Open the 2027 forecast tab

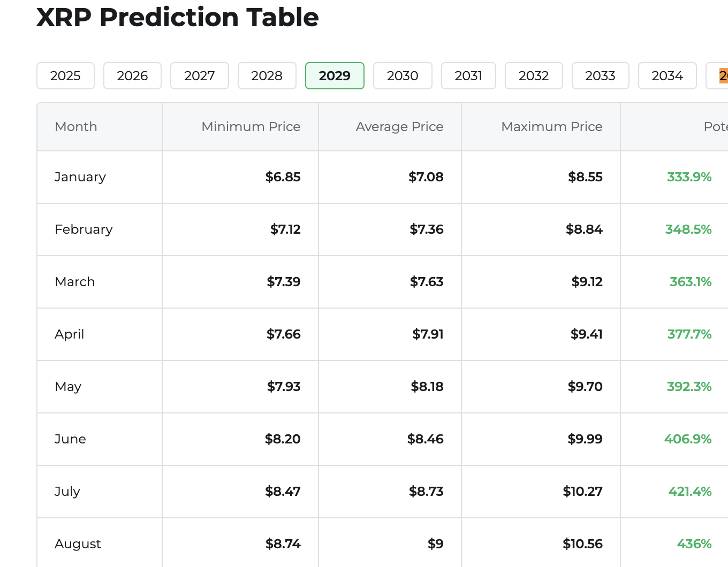click(199, 75)
